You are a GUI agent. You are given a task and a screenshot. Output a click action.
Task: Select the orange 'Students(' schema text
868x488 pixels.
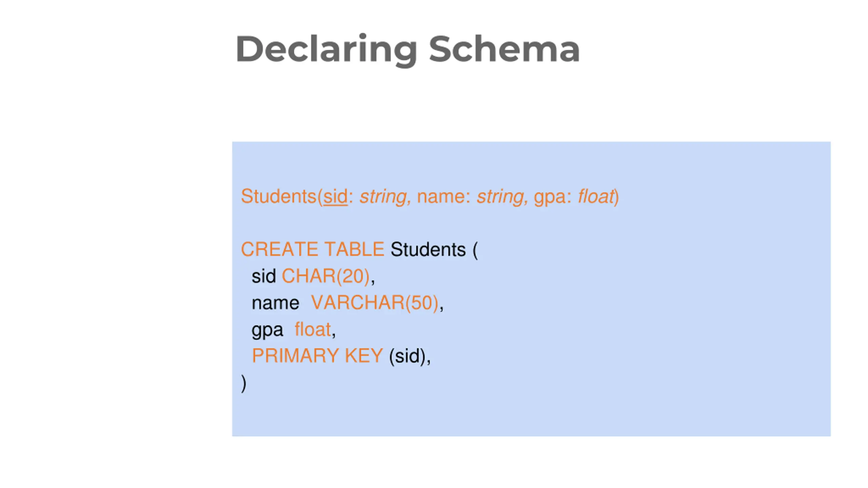(281, 197)
